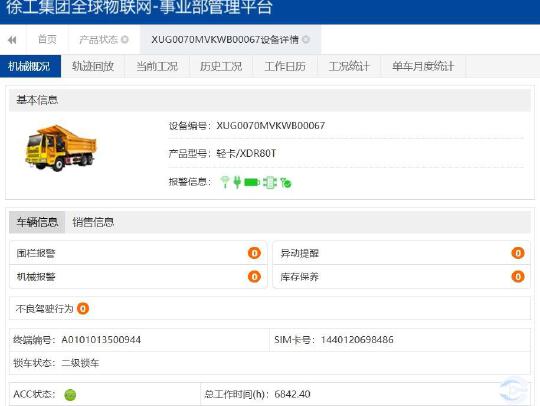The height and width of the screenshot is (406, 540).
Task: Open the 当前工况 tab
Action: (157, 66)
